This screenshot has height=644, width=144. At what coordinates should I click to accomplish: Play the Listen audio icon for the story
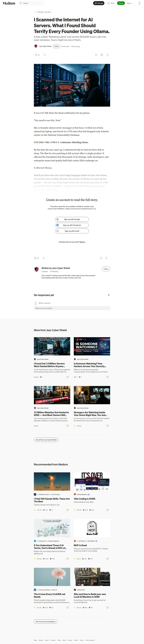[102, 55]
